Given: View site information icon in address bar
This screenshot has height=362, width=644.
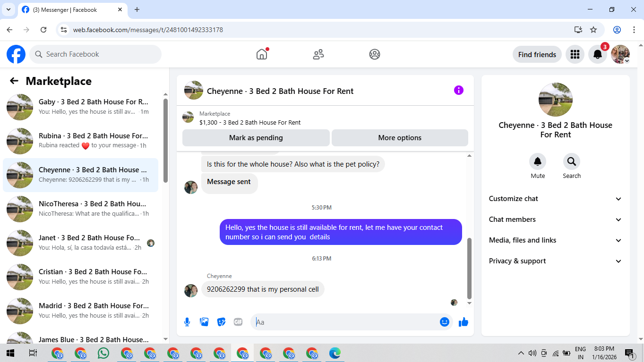Looking at the screenshot, I should coord(65,30).
